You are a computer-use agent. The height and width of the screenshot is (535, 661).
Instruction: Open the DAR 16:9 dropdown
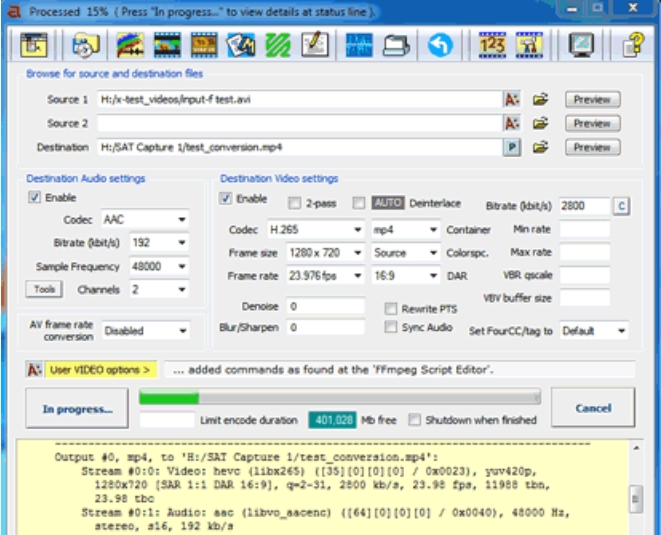click(406, 276)
